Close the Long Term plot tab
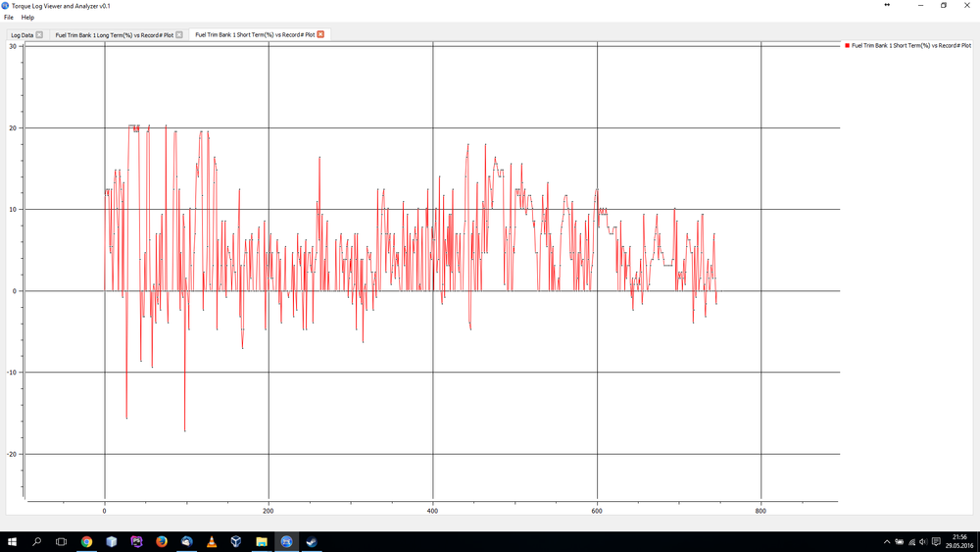The image size is (980, 552). 179,35
